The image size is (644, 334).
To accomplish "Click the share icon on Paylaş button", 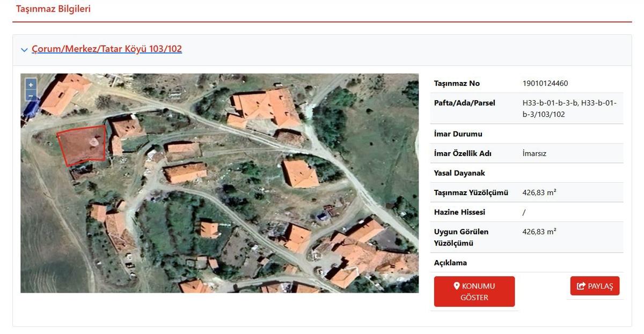I will pyautogui.click(x=581, y=286).
